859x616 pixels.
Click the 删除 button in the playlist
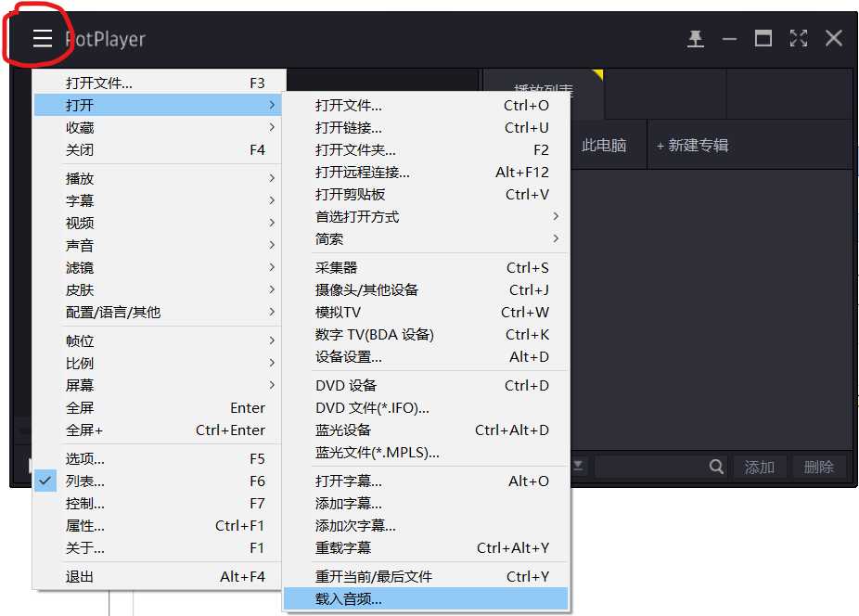click(818, 467)
